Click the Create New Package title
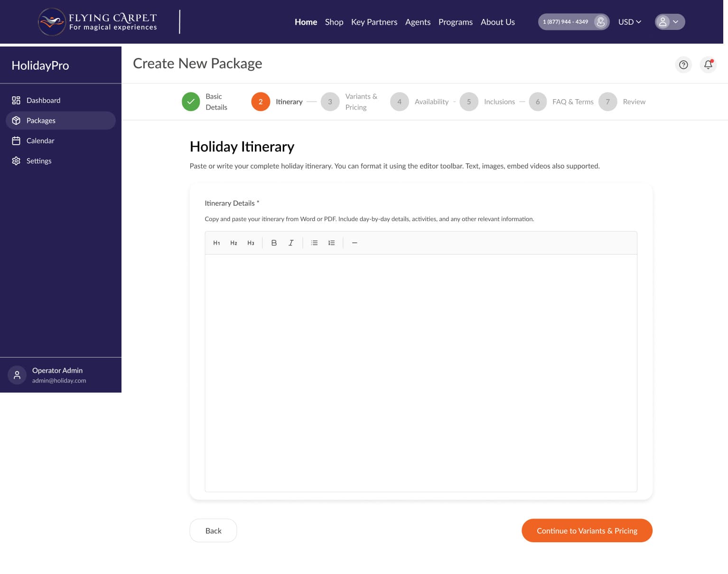The width and height of the screenshot is (728, 574). pyautogui.click(x=197, y=64)
